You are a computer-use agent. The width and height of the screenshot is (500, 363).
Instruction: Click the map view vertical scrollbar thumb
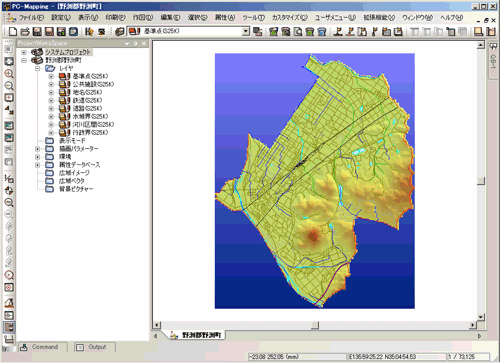tap(481, 181)
